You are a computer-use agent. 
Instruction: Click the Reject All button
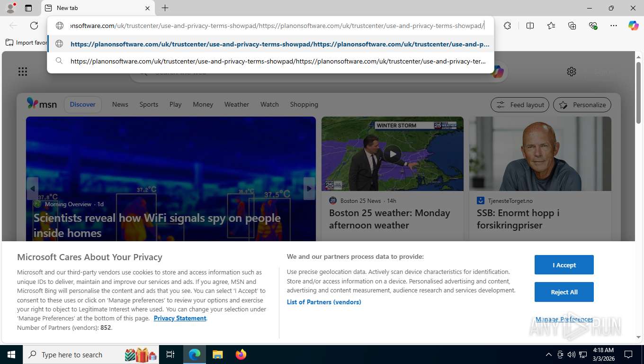[x=564, y=292]
